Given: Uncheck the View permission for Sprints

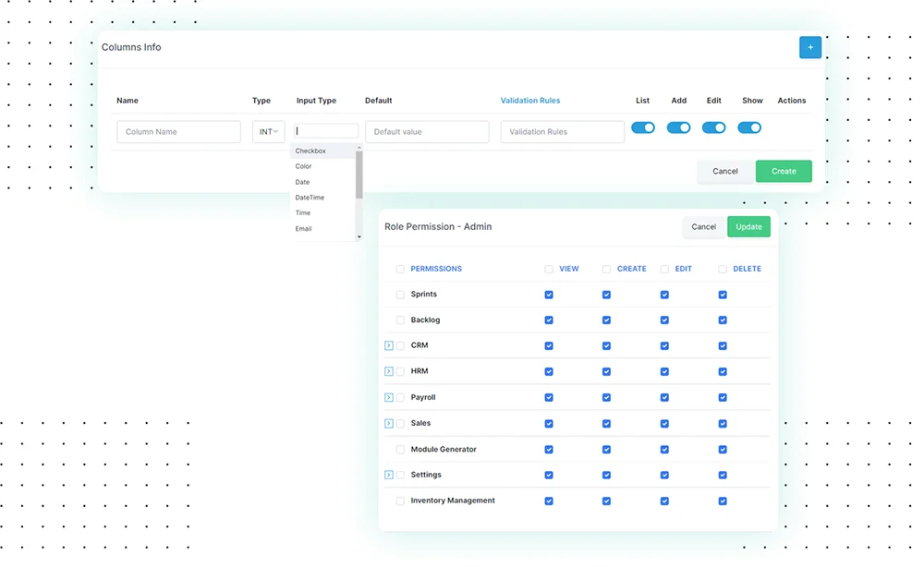Looking at the screenshot, I should point(549,295).
